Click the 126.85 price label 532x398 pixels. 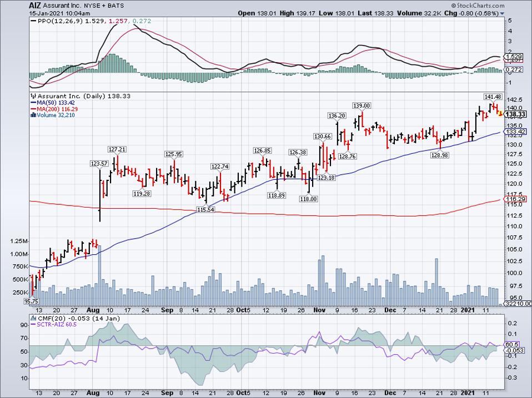(262, 150)
